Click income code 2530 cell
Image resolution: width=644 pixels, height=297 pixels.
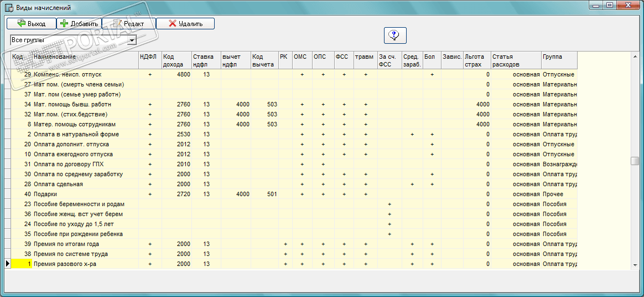point(176,135)
